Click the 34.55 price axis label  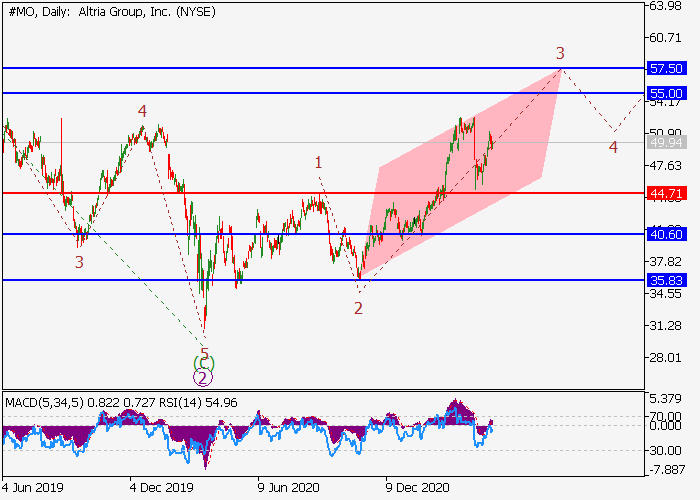pos(666,294)
